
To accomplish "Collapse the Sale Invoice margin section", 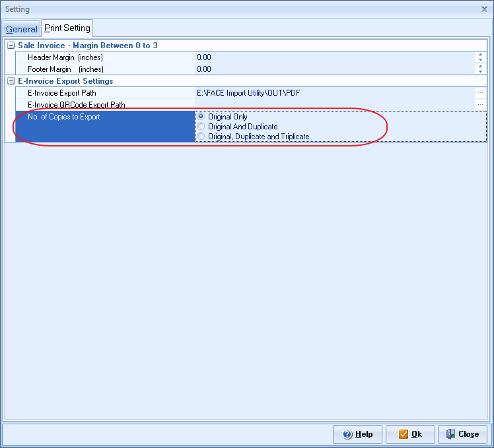I will 11,46.
